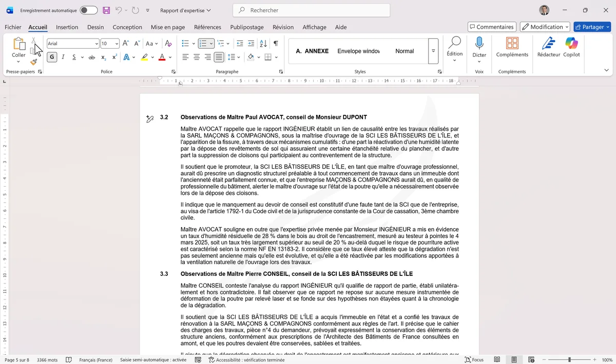This screenshot has height=364, width=616.
Task: Activate the Dicter (dictation) tool
Action: coord(479,49)
